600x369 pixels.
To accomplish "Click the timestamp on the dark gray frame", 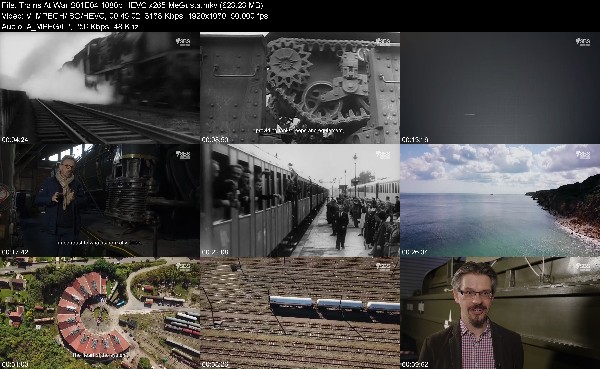I will tap(415, 140).
